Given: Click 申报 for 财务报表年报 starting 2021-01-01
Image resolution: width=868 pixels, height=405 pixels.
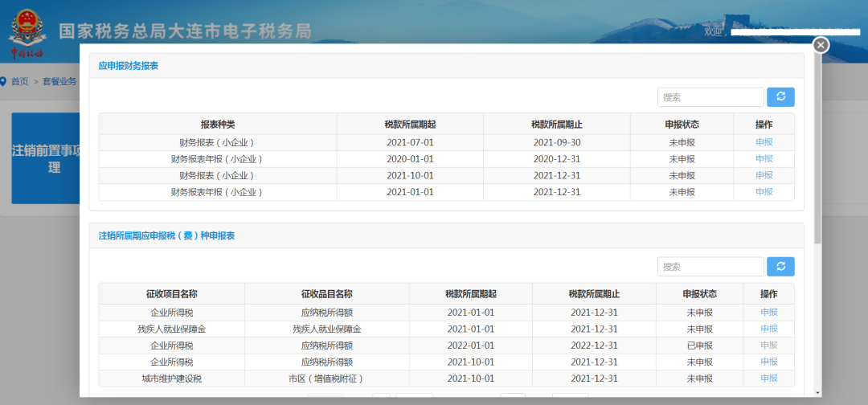Looking at the screenshot, I should [764, 192].
